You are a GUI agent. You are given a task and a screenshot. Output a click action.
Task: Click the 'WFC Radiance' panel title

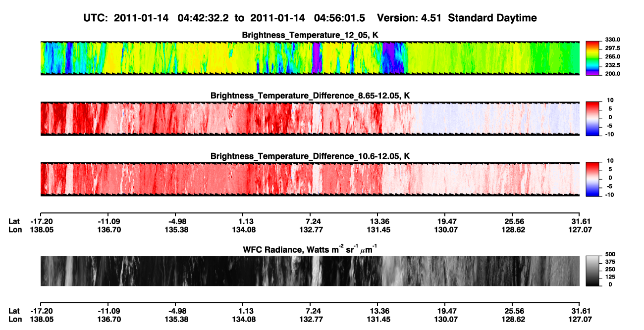(310, 249)
